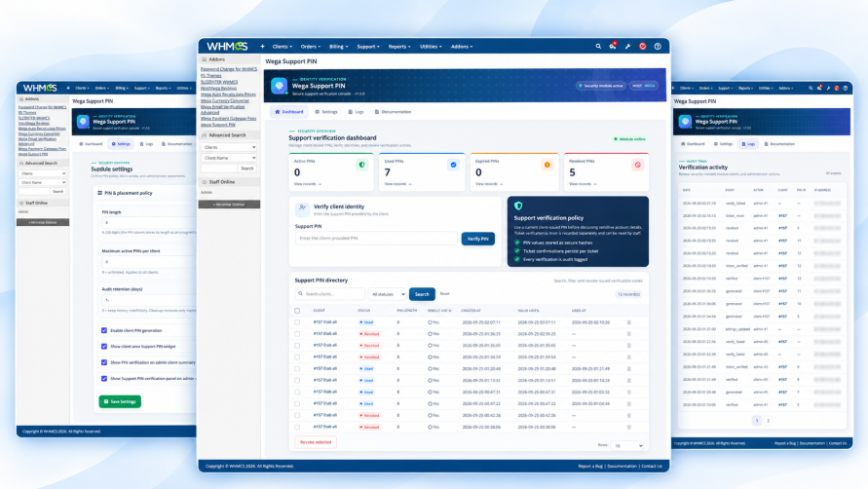Screen dimensions: 868x489
Task: Click the Search clients field in PIN directory
Action: pyautogui.click(x=330, y=294)
